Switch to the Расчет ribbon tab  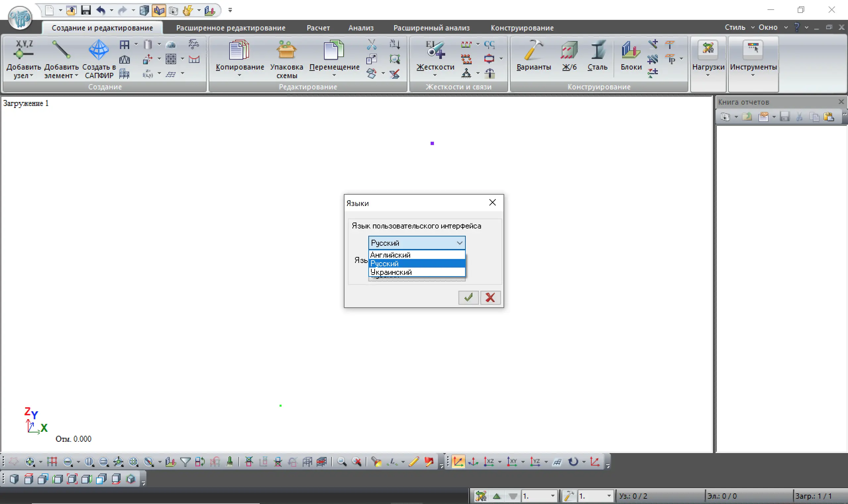[x=318, y=28]
